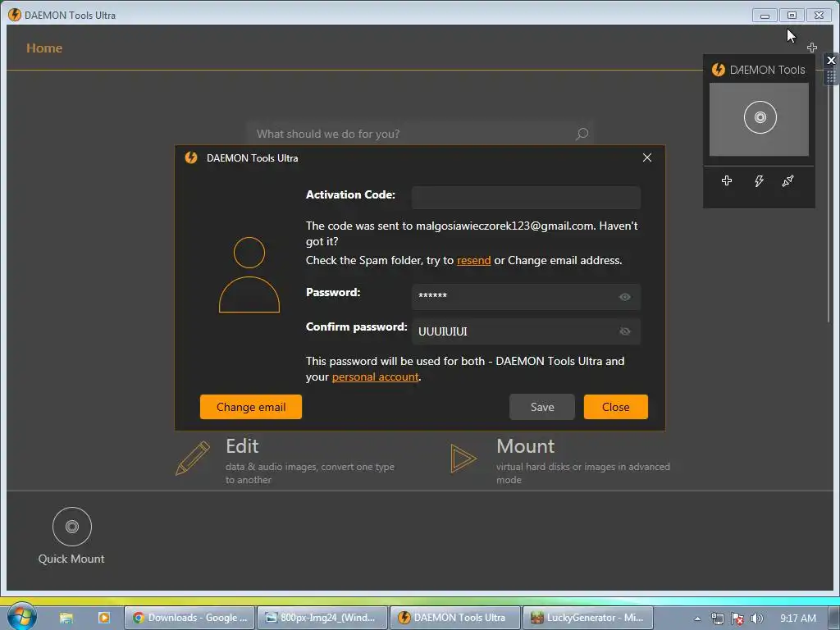Close the activation dialog with the X icon
This screenshot has height=630, width=840.
point(647,157)
